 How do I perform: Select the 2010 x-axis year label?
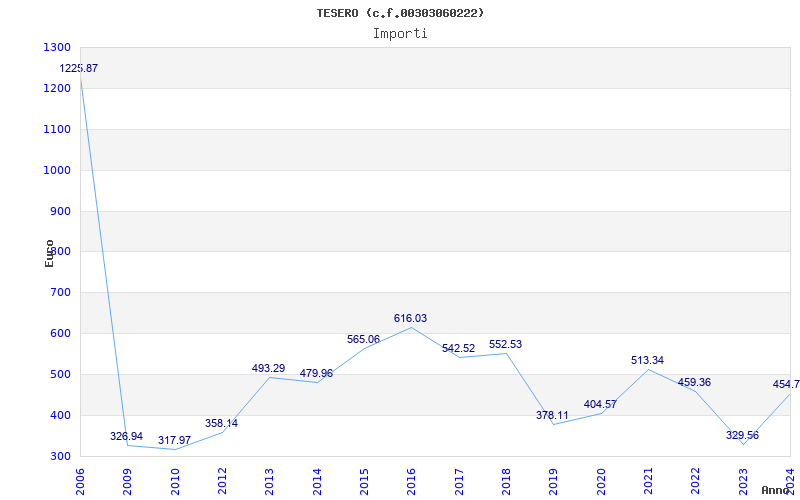(x=175, y=482)
